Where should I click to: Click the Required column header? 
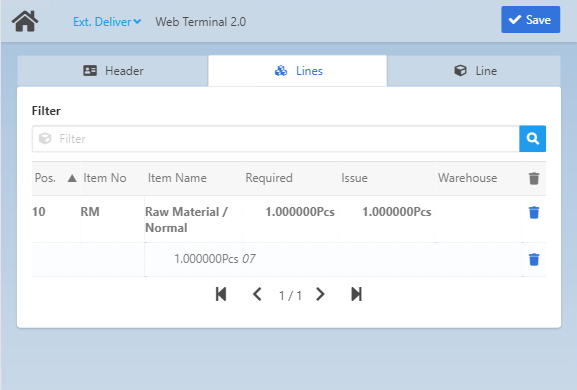pos(269,178)
